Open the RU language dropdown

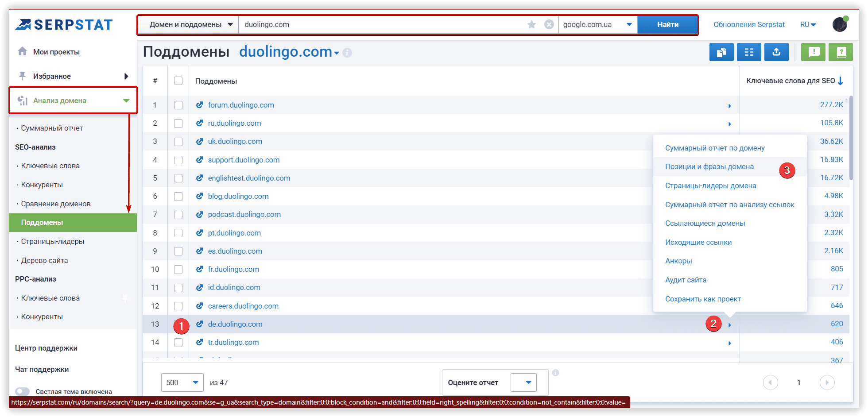click(x=808, y=24)
